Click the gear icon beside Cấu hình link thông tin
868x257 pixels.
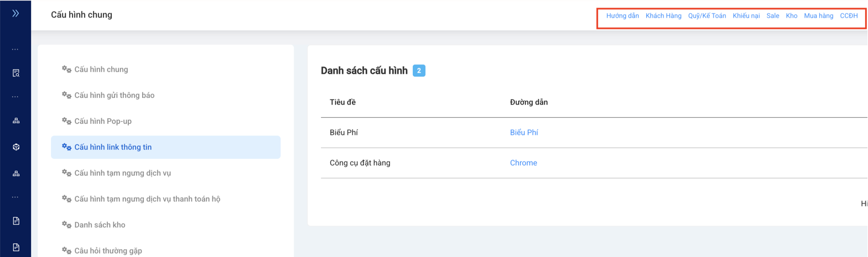tap(66, 147)
